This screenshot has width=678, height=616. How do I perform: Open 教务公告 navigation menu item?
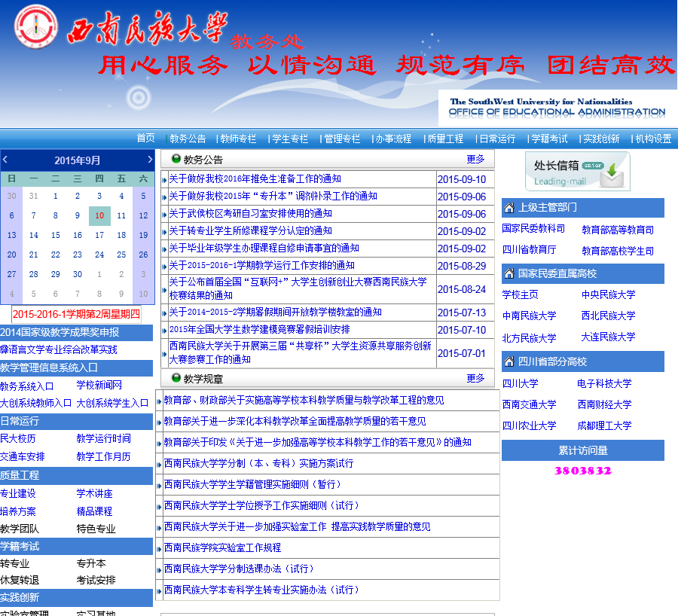188,139
